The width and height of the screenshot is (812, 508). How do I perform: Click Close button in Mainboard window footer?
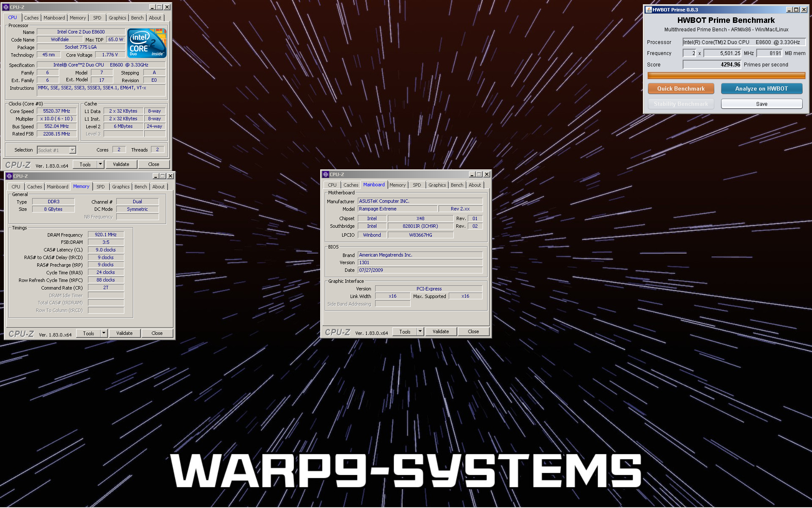474,331
